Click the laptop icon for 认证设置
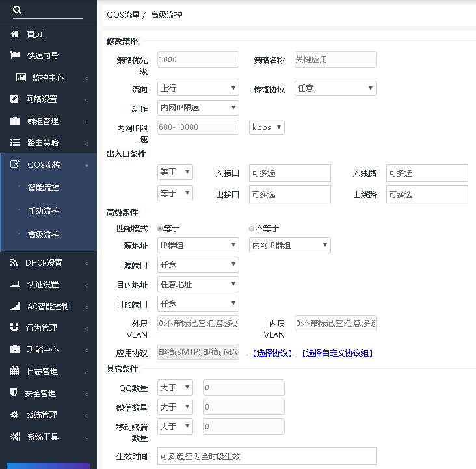Viewport: 476px width, 469px height. (15, 284)
